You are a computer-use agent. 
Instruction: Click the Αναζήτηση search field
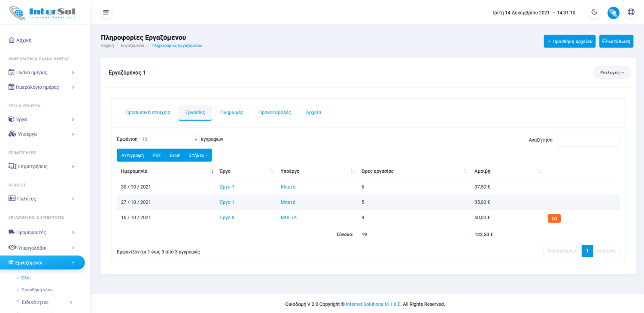[588, 140]
